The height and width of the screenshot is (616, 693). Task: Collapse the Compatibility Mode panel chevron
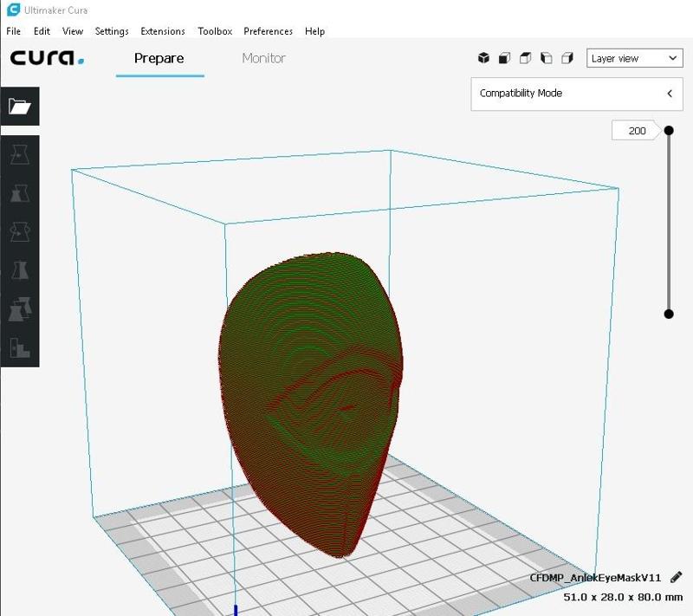[670, 94]
